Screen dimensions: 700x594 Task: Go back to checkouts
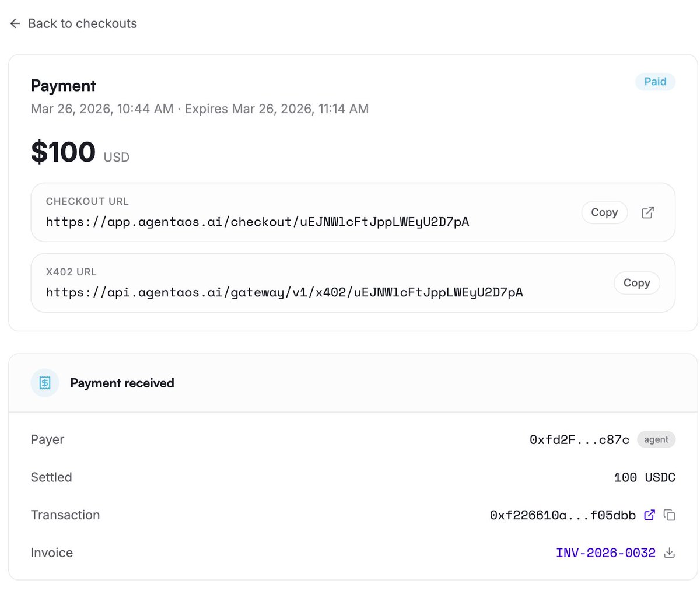(73, 23)
